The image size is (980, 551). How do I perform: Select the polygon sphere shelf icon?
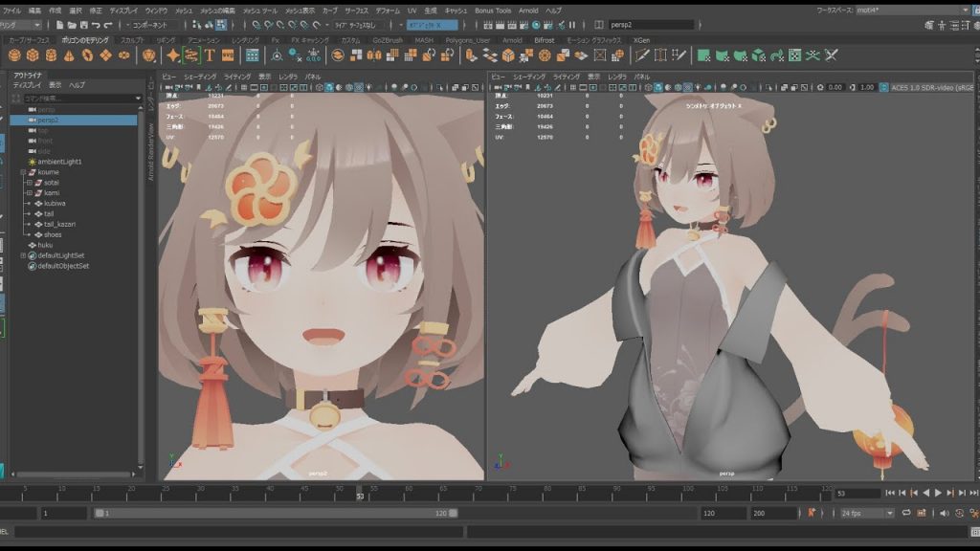point(14,55)
